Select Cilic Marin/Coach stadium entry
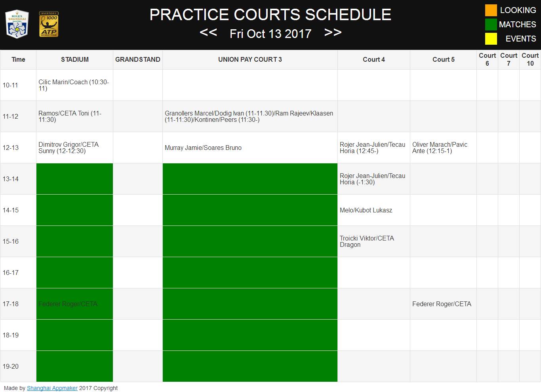The height and width of the screenshot is (392, 541). (74, 85)
